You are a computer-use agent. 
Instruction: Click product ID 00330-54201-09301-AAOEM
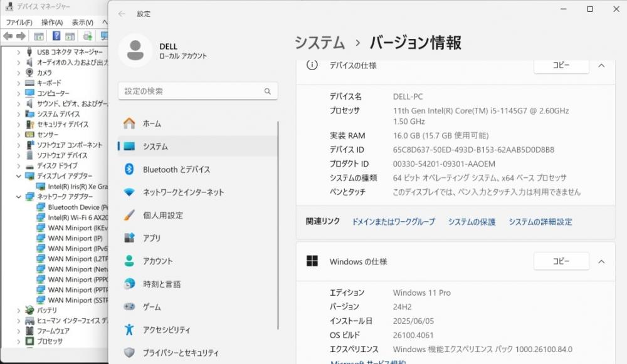point(444,164)
